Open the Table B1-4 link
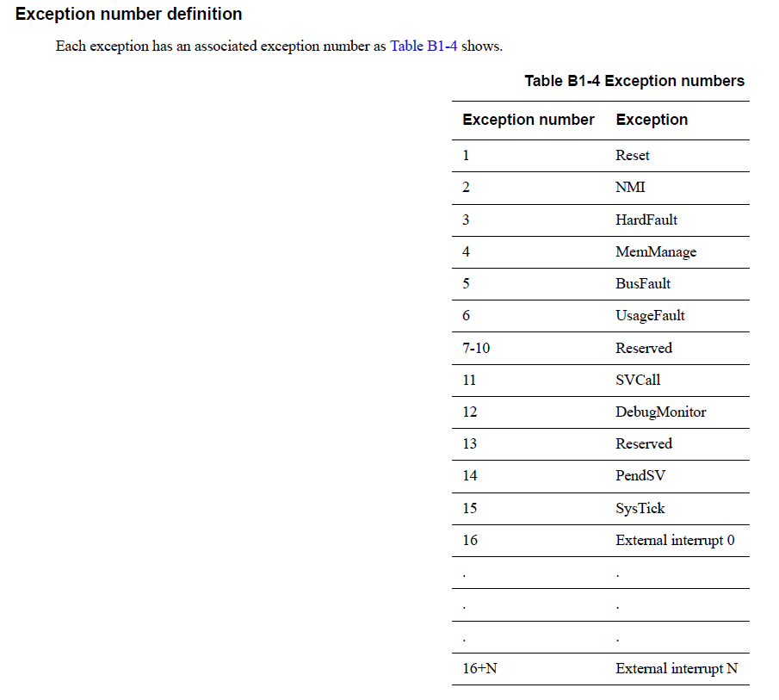Viewport: 779px width, 700px height. [424, 46]
